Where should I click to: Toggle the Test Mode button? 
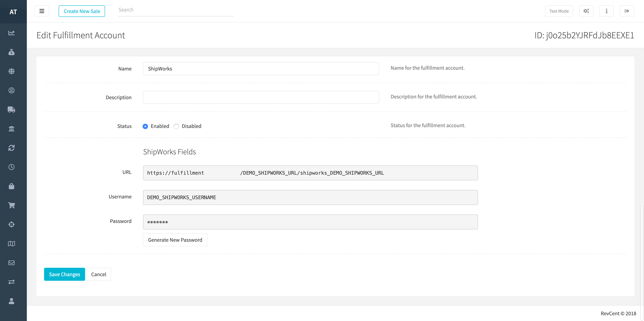click(x=559, y=11)
